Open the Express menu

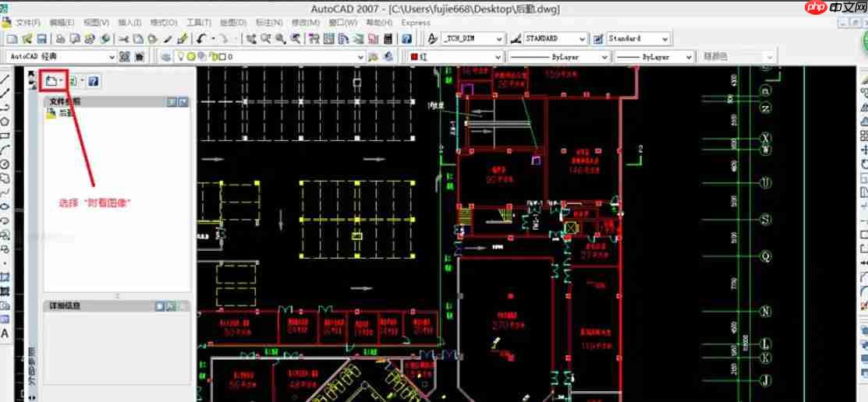416,23
